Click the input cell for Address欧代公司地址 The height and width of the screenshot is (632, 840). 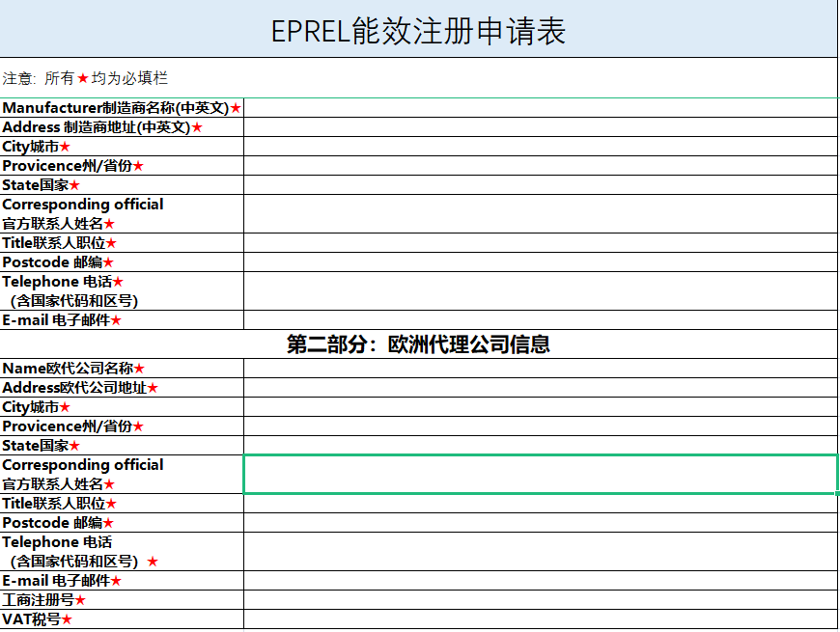541,388
